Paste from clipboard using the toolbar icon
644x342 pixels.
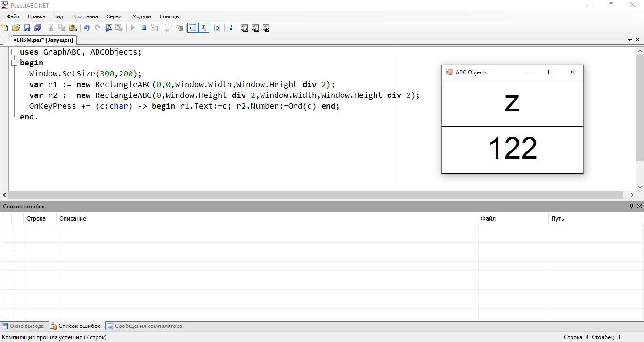(73, 28)
